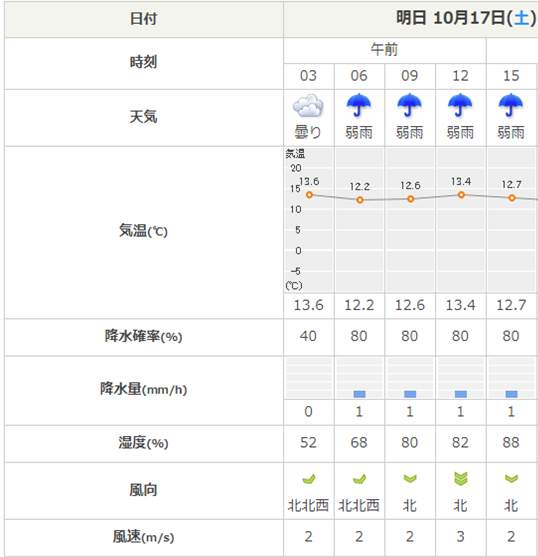Click the large 13.4 temperature value
Screen dimensions: 538x557
pyautogui.click(x=461, y=305)
